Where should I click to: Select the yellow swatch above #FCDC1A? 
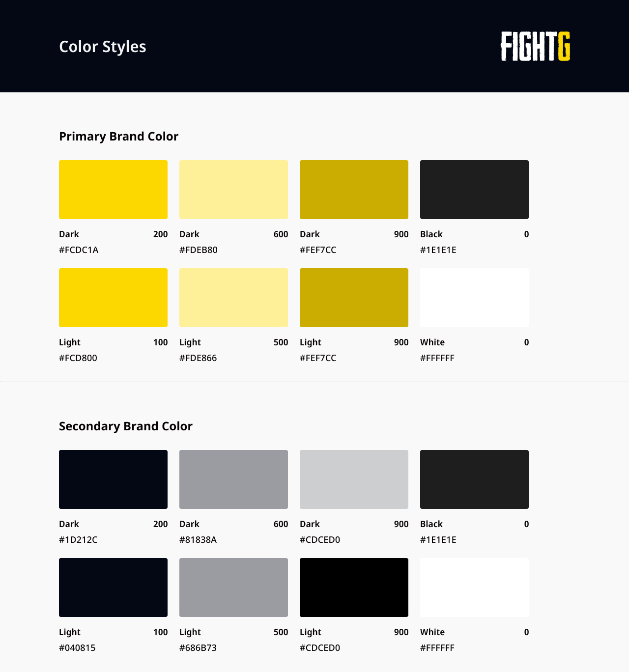(113, 190)
